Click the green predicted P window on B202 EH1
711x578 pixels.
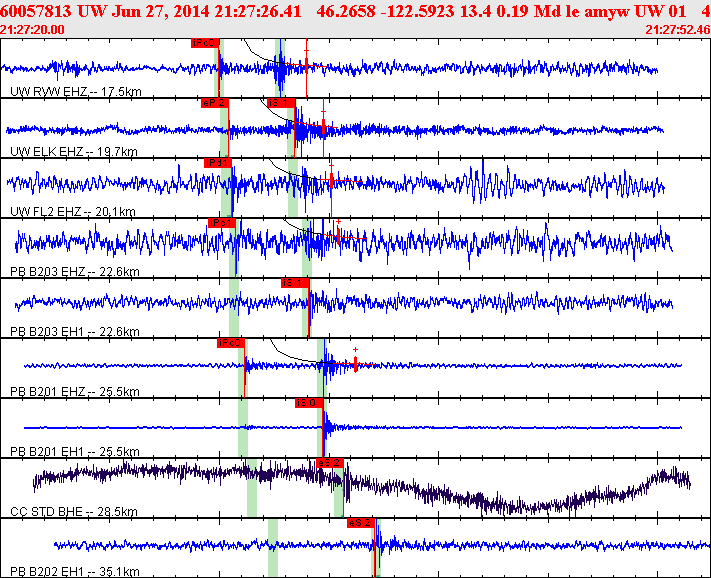pyautogui.click(x=273, y=548)
